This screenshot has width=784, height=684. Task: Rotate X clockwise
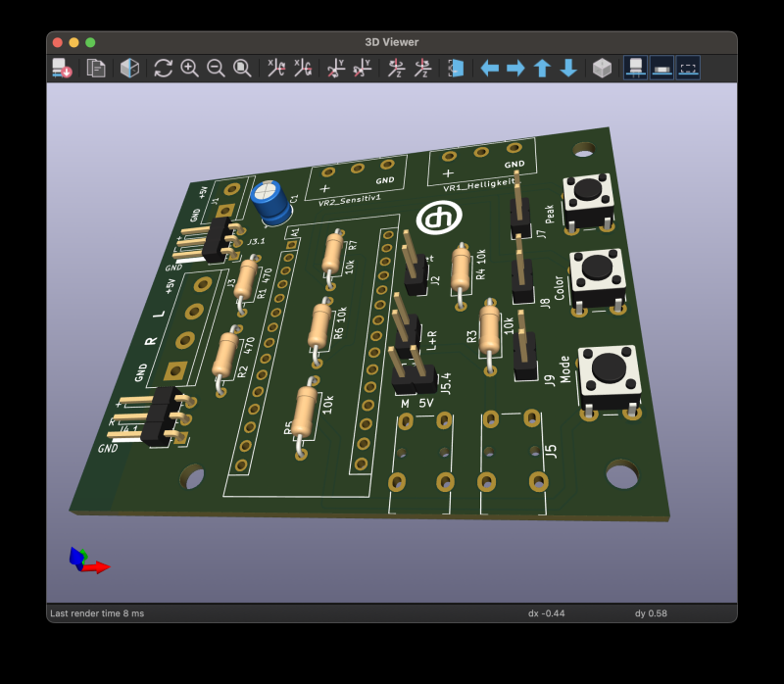click(x=276, y=68)
